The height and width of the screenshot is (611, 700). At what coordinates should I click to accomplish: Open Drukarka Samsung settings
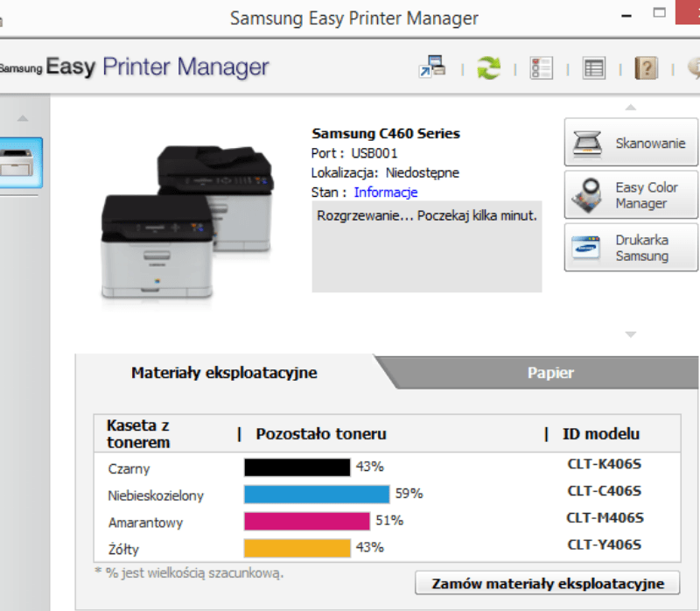(630, 248)
